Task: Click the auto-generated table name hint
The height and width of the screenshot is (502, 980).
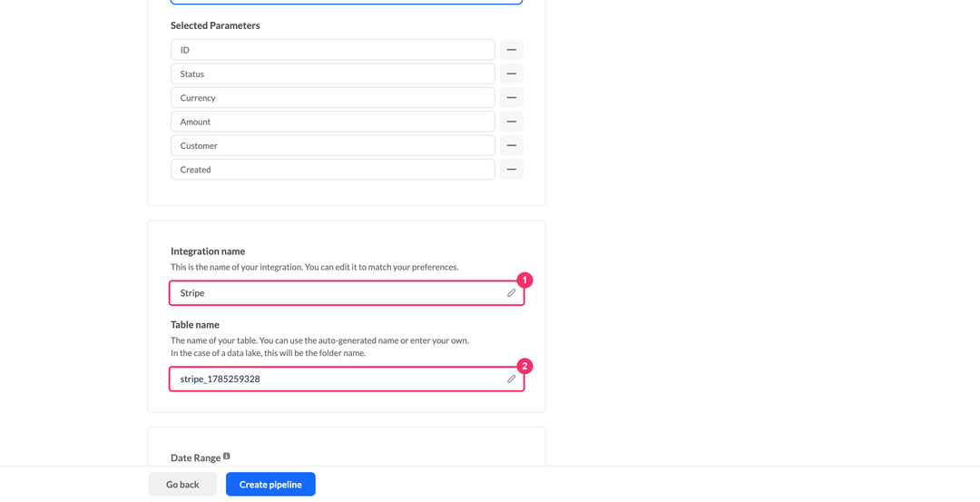Action: [x=319, y=340]
